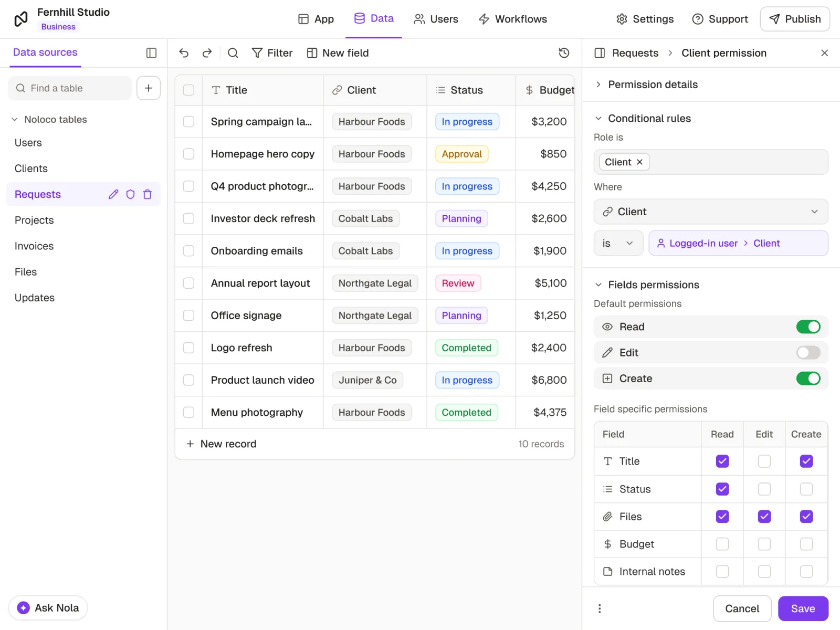Viewport: 840px width, 630px height.
Task: Close the Client permission panel
Action: pyautogui.click(x=825, y=53)
